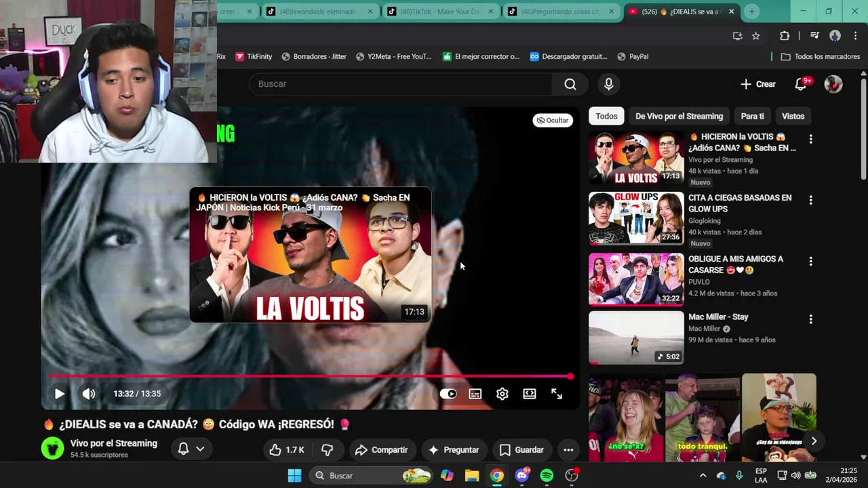Open a new browser tab
Screen dimensions: 868x488
point(751,12)
